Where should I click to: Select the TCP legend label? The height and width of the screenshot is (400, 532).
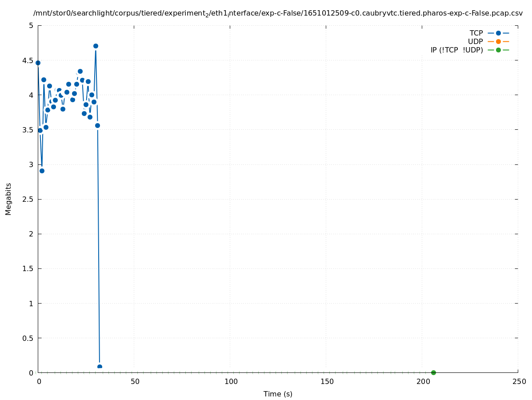pos(476,33)
